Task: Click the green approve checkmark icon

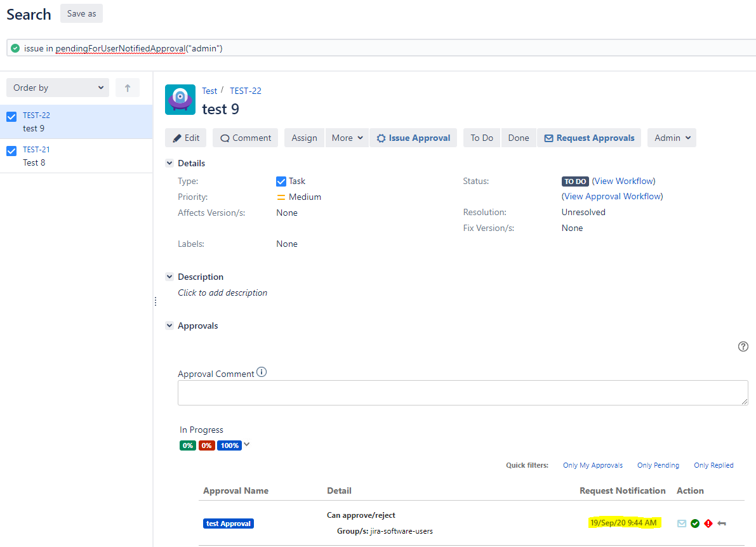Action: (695, 524)
